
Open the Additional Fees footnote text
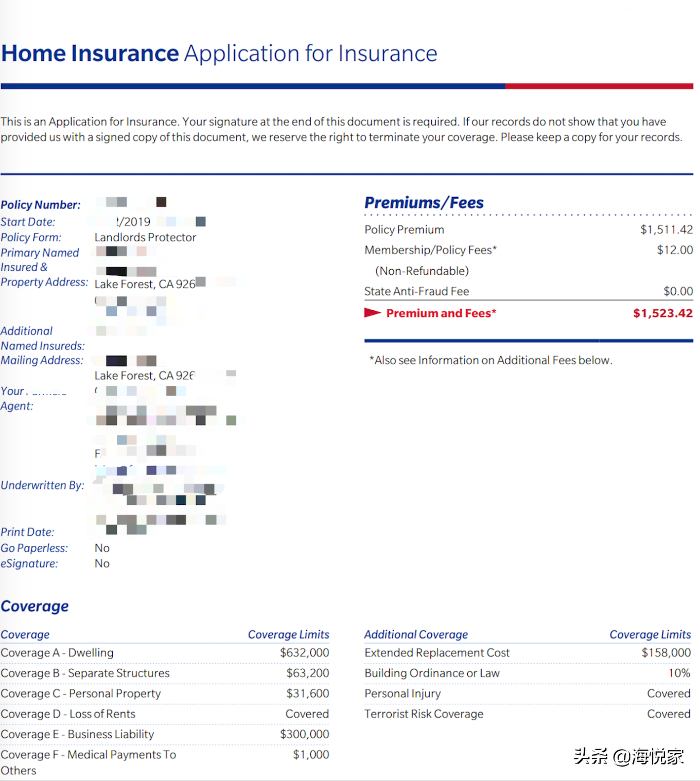point(491,360)
